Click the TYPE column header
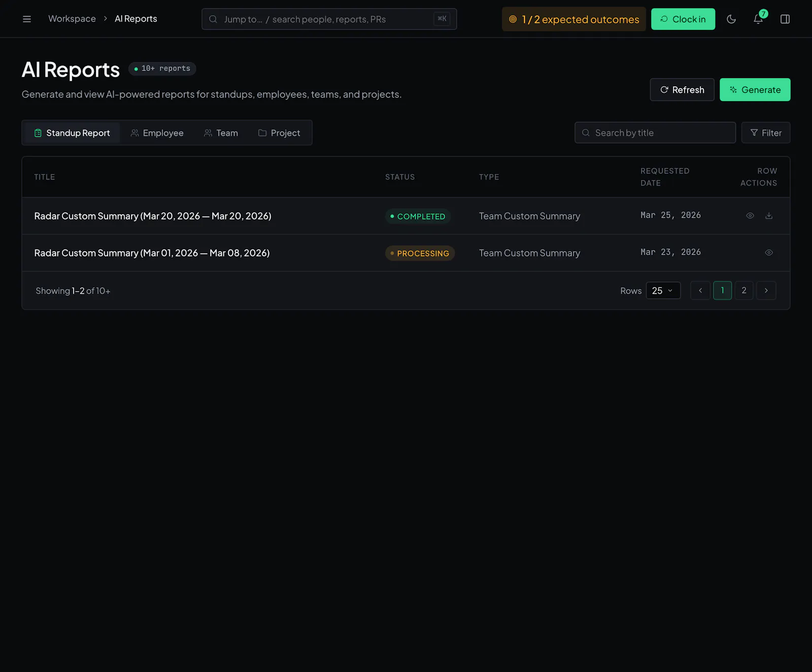 click(489, 177)
